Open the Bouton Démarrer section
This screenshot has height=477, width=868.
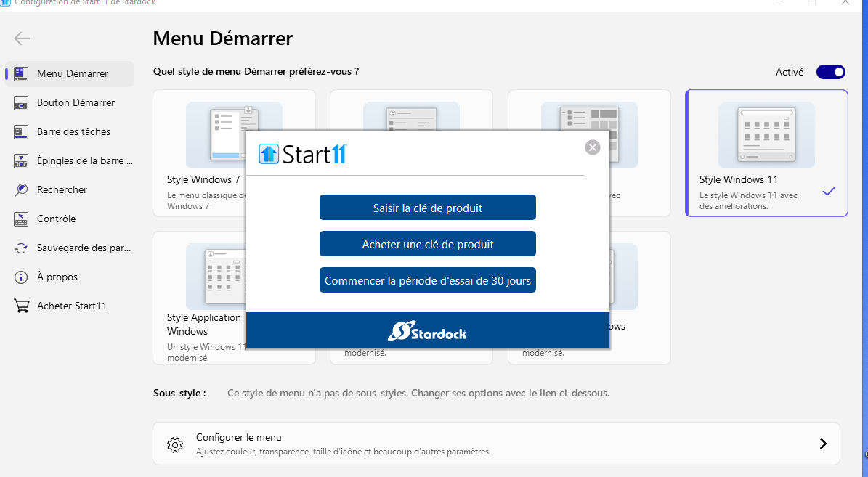point(69,103)
